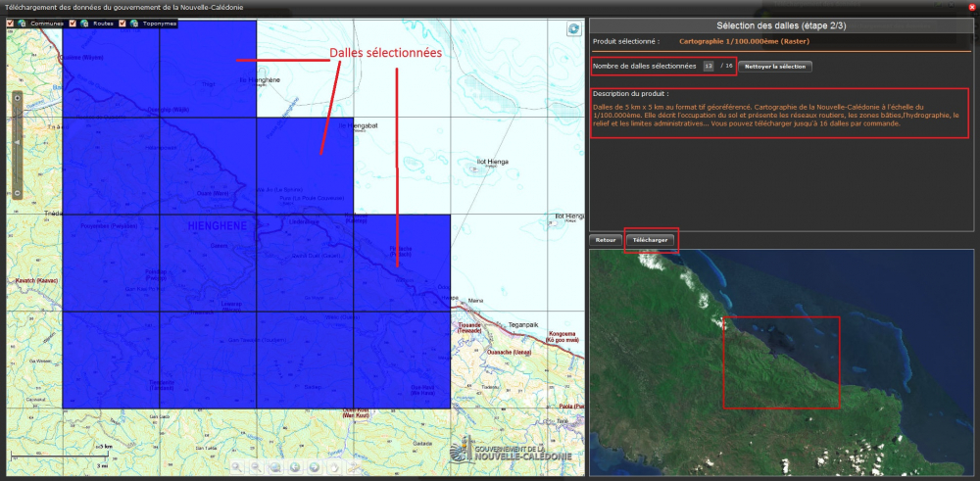The image size is (980, 481).
Task: Select the pan hand tool
Action: click(334, 466)
